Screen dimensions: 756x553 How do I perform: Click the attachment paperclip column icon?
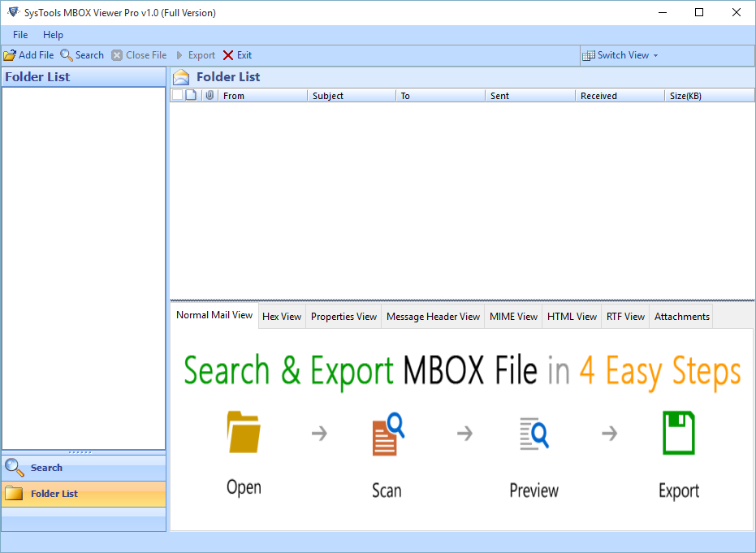coord(210,96)
